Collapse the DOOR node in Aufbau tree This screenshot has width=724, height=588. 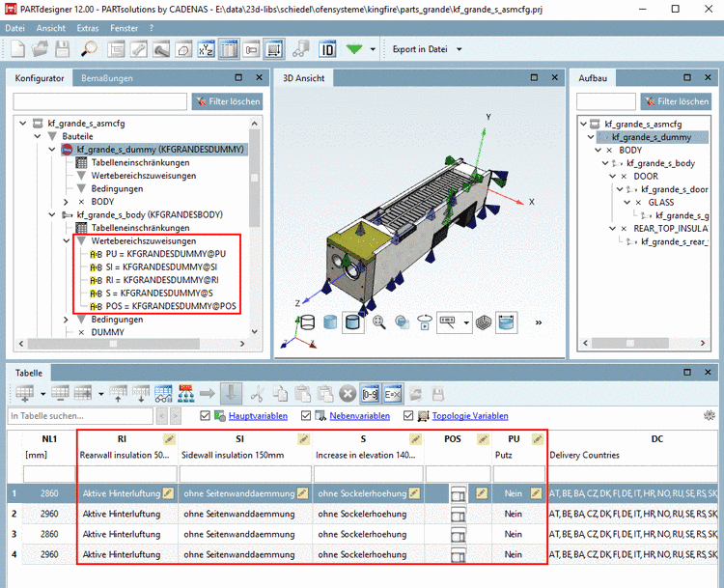coord(613,177)
